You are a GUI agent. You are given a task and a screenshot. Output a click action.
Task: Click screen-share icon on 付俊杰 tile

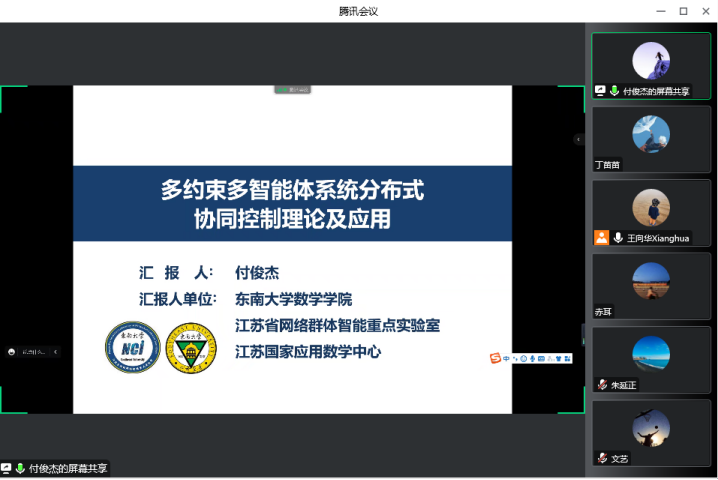[x=600, y=91]
